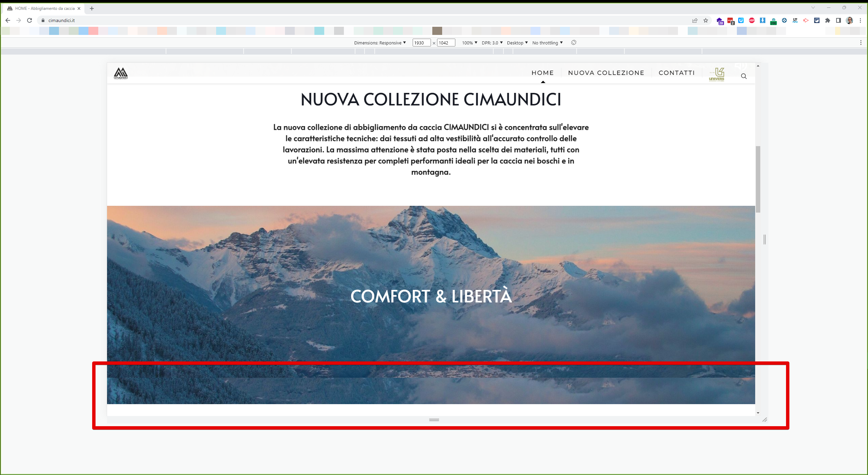
Task: Close the HOME - Abbigliamento da caccia tab
Action: pyautogui.click(x=79, y=8)
